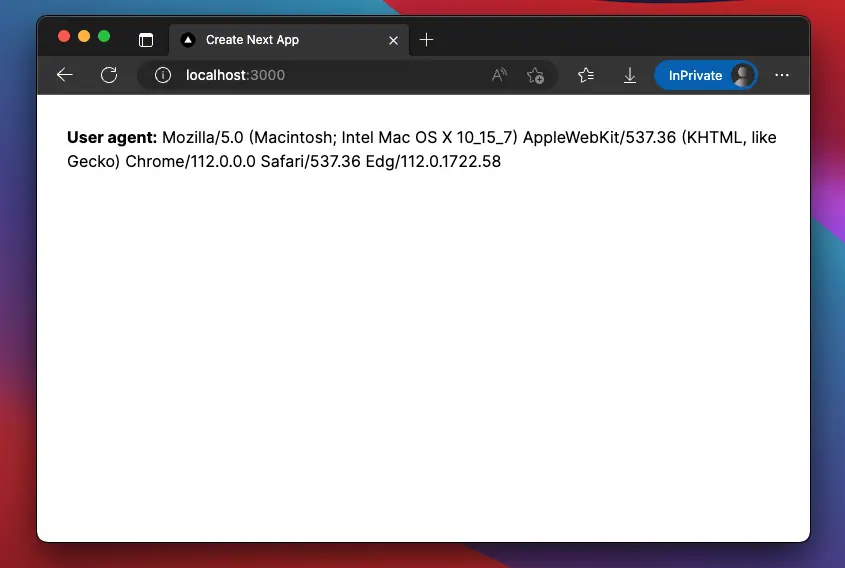Open a new tab with plus button
This screenshot has width=845, height=568.
click(426, 39)
